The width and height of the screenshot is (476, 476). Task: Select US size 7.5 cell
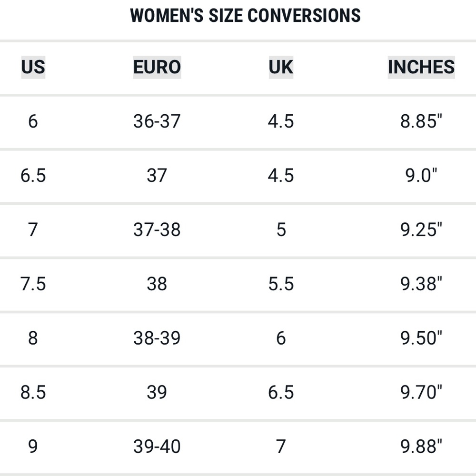[x=33, y=284]
